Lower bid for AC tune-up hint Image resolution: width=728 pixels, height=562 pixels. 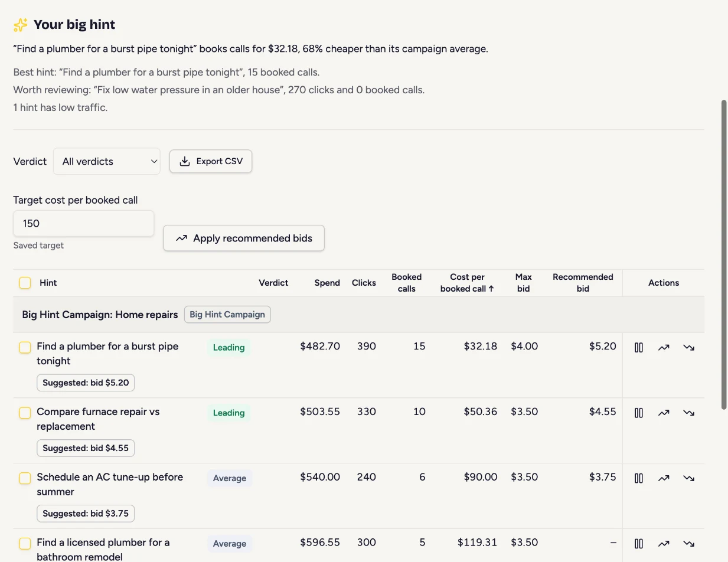click(x=688, y=478)
